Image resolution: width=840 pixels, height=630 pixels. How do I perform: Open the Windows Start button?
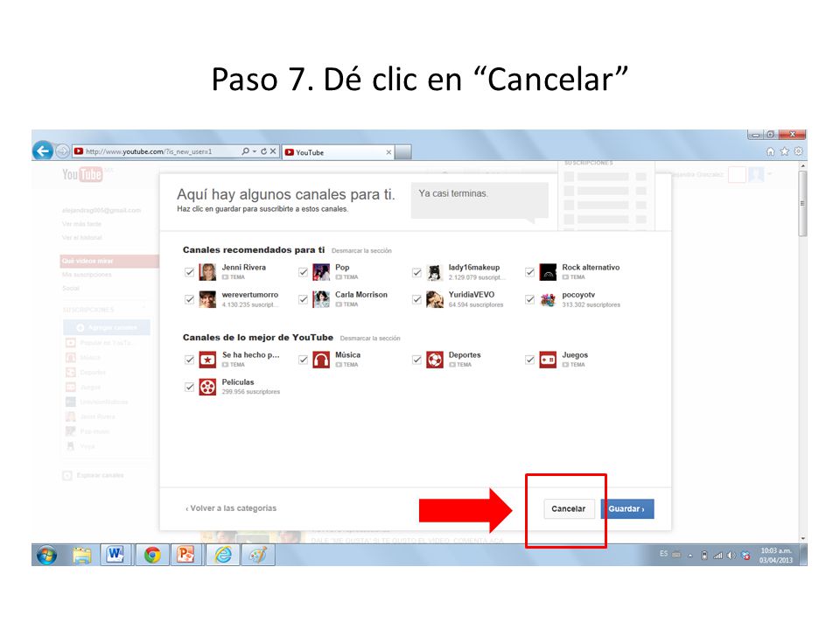pyautogui.click(x=46, y=555)
